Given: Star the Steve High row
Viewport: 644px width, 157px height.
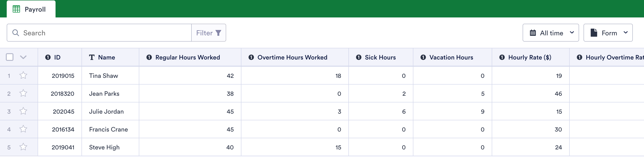Looking at the screenshot, I should 23,147.
